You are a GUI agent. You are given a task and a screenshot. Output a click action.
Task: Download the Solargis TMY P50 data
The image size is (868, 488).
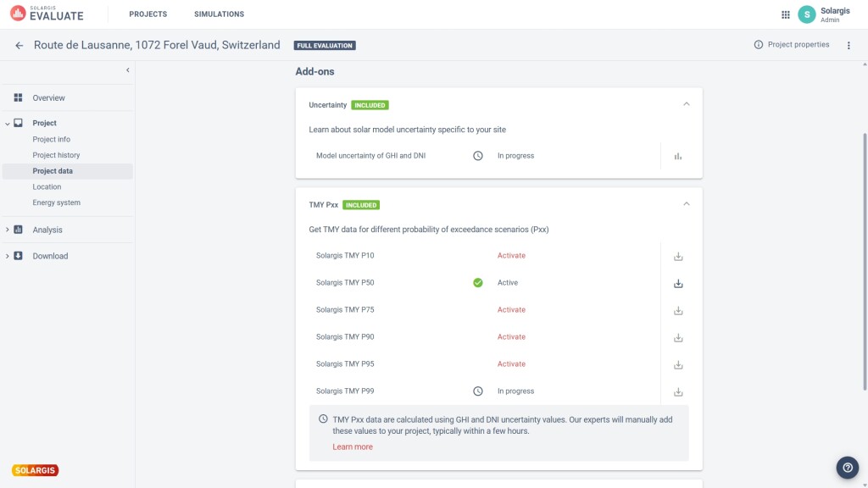click(x=678, y=282)
